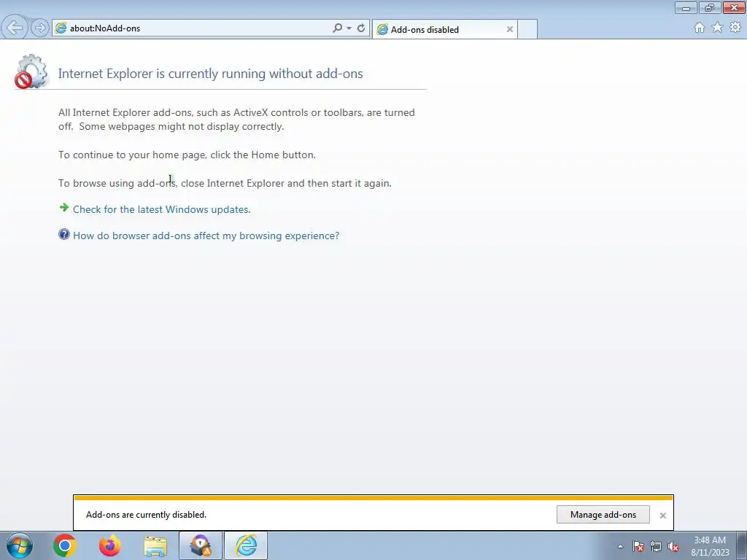Open the app with padlock icon on taskbar
This screenshot has height=560, width=747.
201,545
